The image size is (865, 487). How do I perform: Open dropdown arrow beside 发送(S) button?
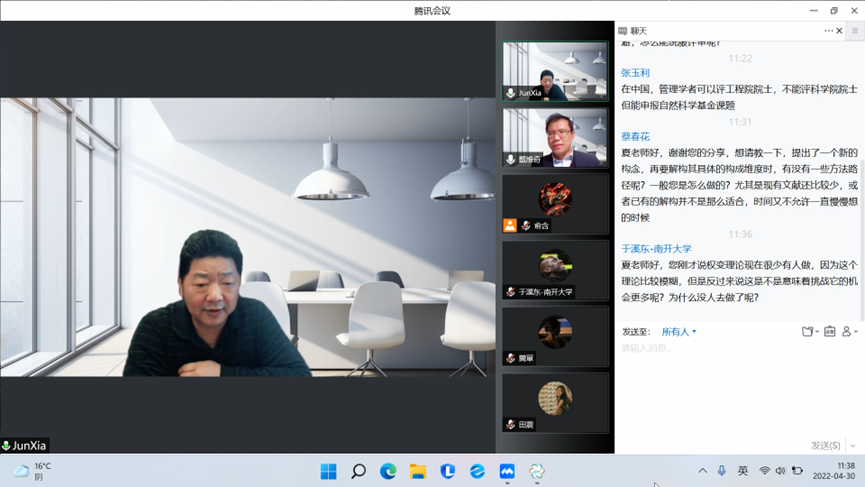pyautogui.click(x=852, y=445)
